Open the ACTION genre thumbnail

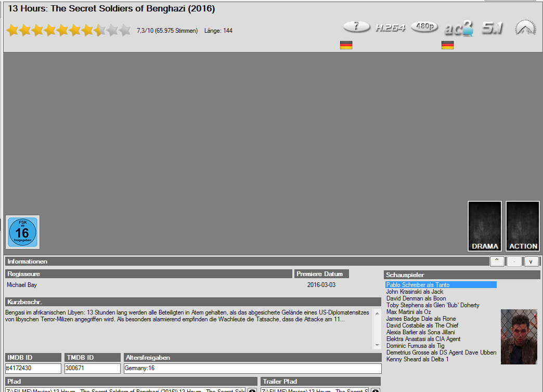523,226
